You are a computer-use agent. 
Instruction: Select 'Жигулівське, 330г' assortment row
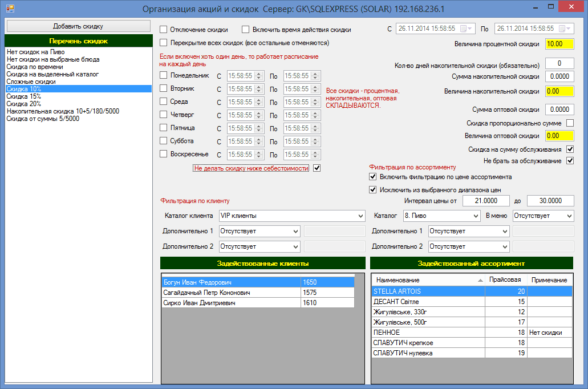click(x=472, y=312)
